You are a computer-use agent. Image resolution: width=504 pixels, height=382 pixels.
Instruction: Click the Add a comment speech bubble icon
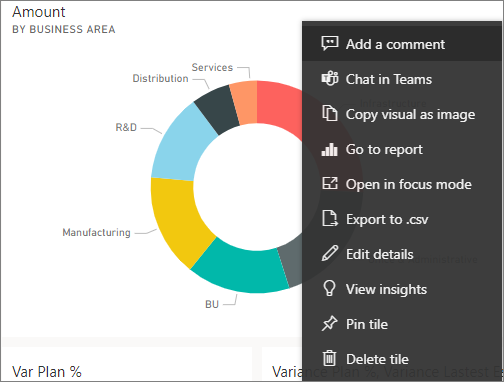click(x=330, y=44)
